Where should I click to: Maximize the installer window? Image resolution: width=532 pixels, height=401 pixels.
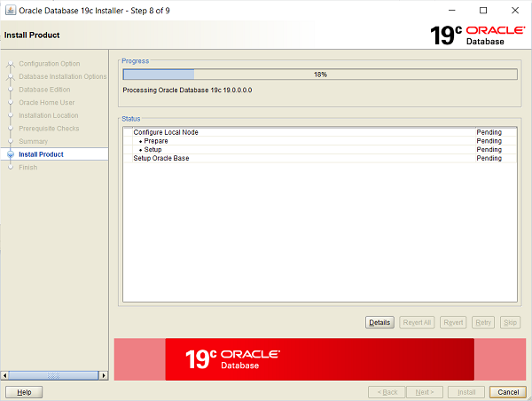[483, 11]
